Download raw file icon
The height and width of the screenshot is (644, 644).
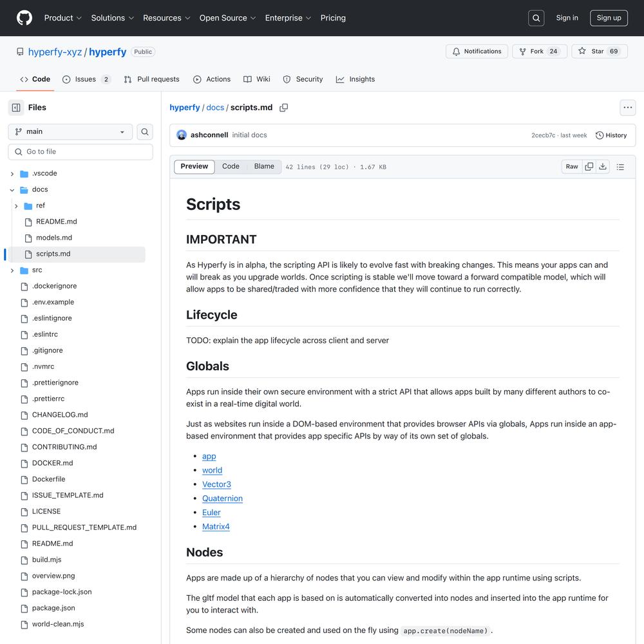point(603,167)
